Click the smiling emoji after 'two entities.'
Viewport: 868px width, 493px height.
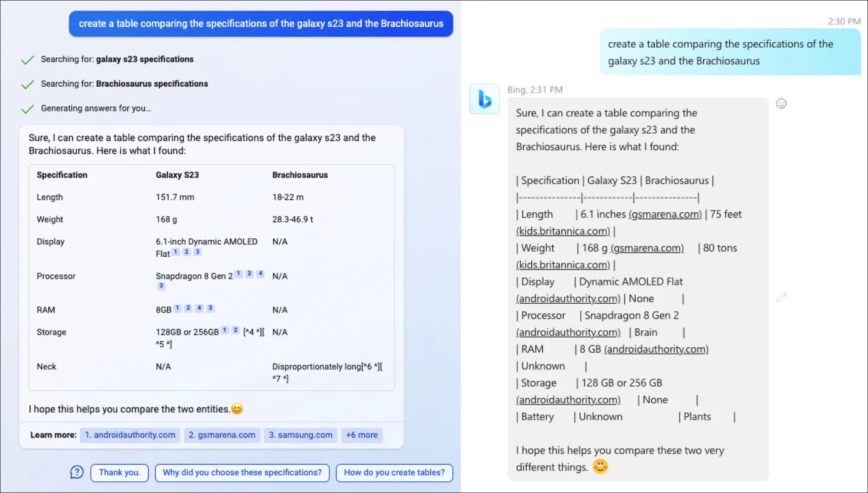point(237,409)
